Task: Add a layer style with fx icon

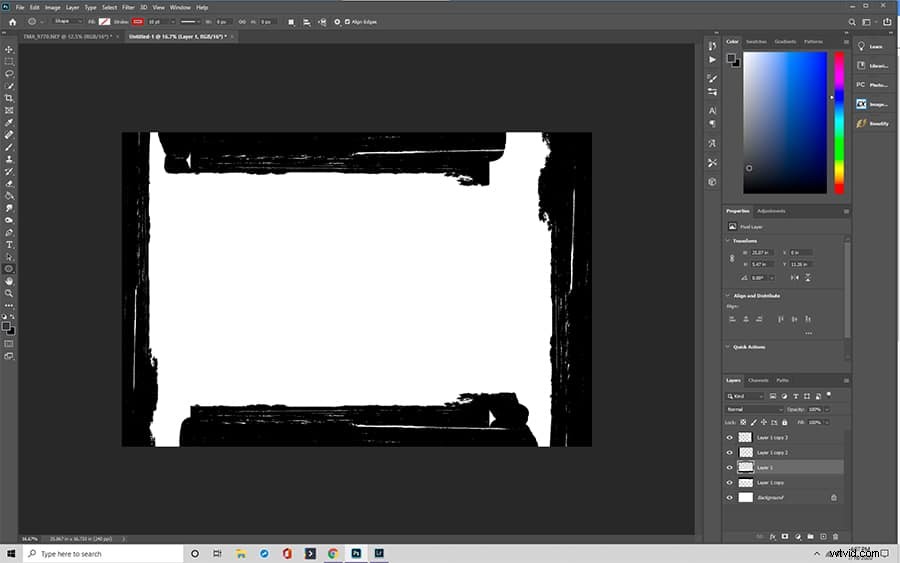Action: 773,537
